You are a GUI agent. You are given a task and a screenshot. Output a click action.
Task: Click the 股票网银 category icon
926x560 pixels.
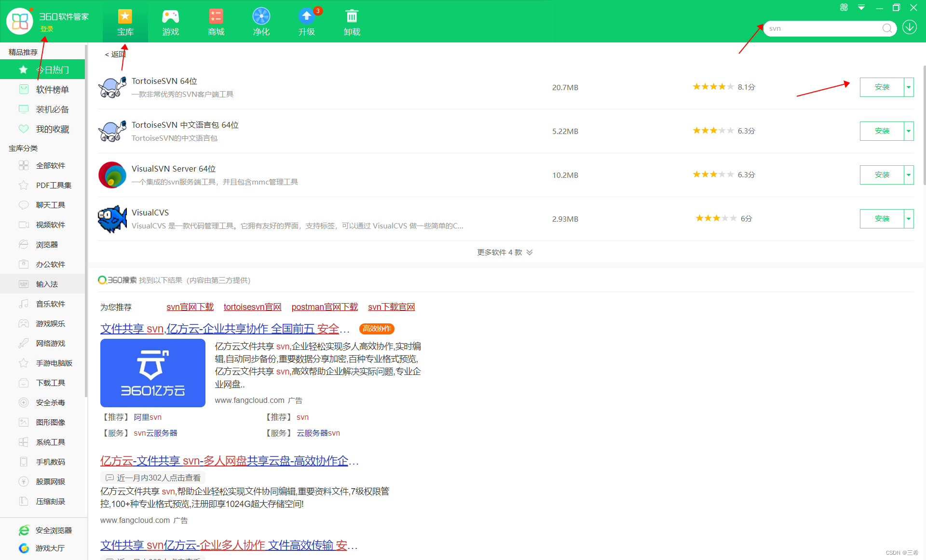point(23,481)
